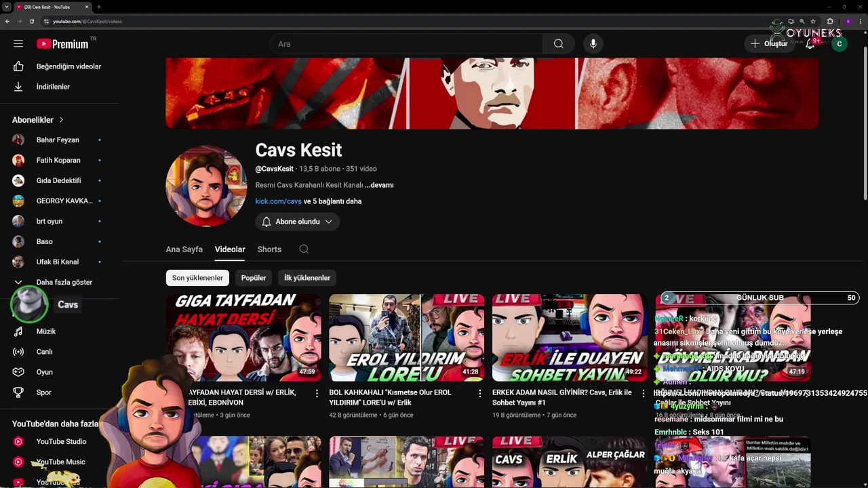The width and height of the screenshot is (868, 488).
Task: Click the Oluştur create button
Action: [769, 44]
